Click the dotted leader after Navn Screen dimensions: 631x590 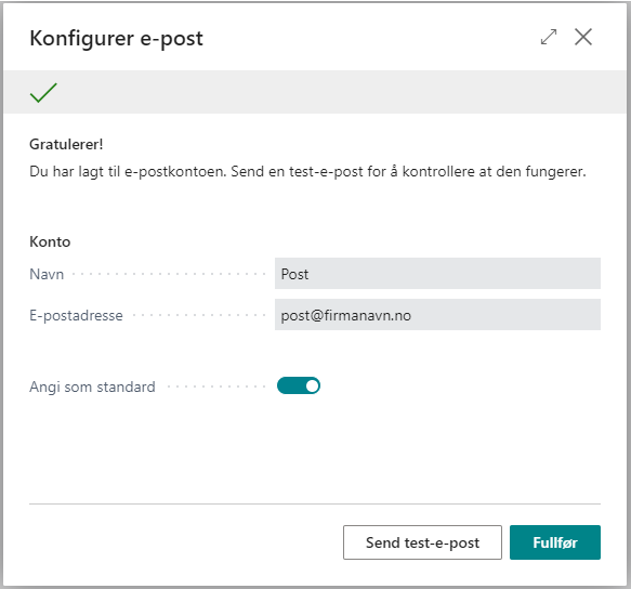(x=168, y=273)
